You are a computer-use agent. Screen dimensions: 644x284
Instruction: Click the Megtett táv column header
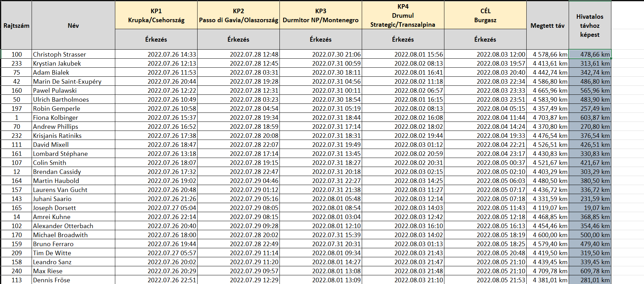547,25
